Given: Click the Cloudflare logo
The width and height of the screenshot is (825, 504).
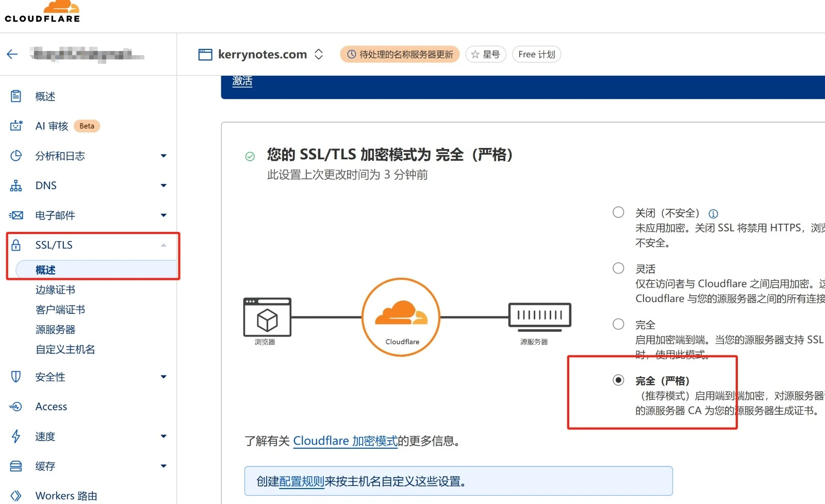Looking at the screenshot, I should pyautogui.click(x=42, y=11).
